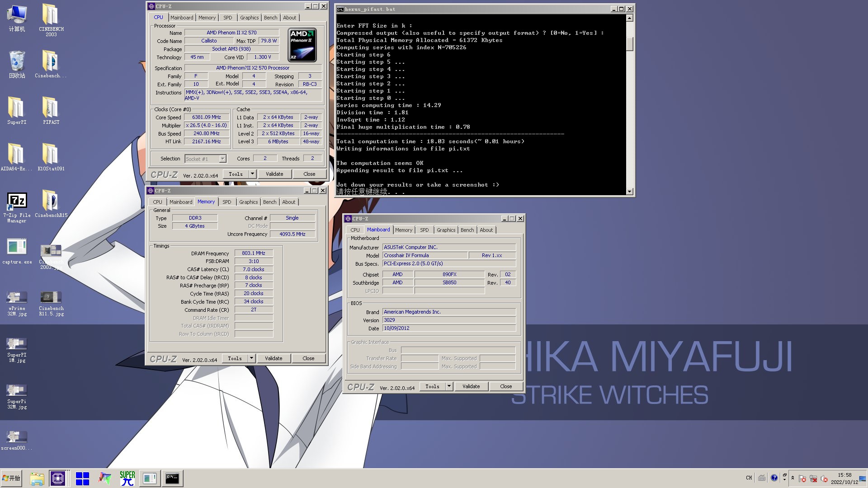This screenshot has height=488, width=868.
Task: Click Validate in CPU-Z Memory window
Action: point(274,358)
